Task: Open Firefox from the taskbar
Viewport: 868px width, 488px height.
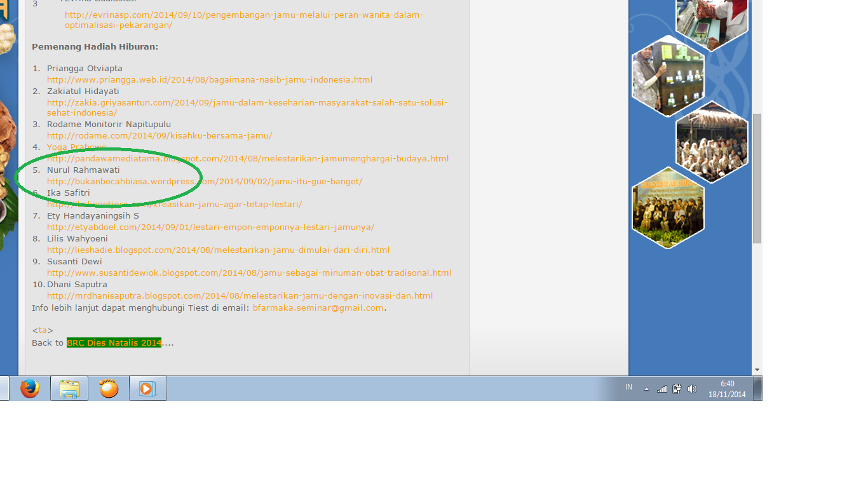Action: click(x=29, y=388)
